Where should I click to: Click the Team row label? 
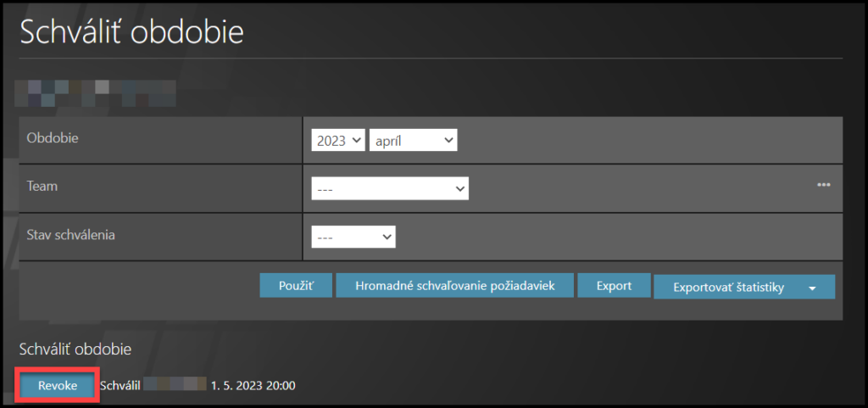42,186
